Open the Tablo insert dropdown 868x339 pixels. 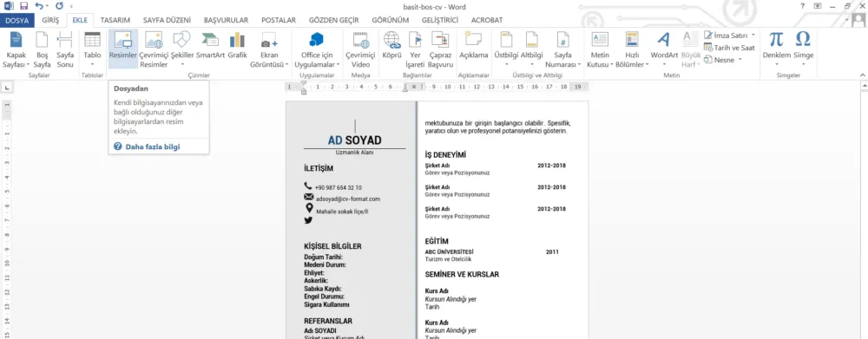coord(93,49)
